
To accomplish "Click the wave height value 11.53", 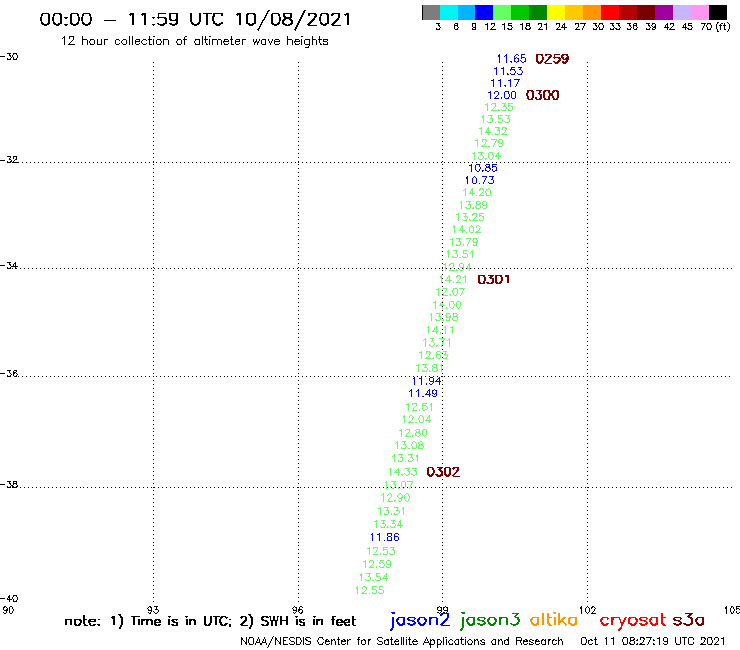I will click(508, 71).
